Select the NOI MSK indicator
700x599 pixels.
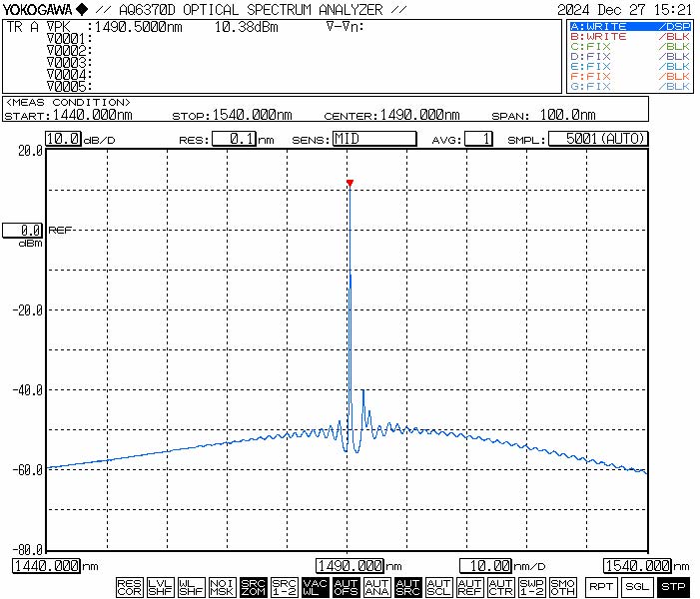point(222,587)
